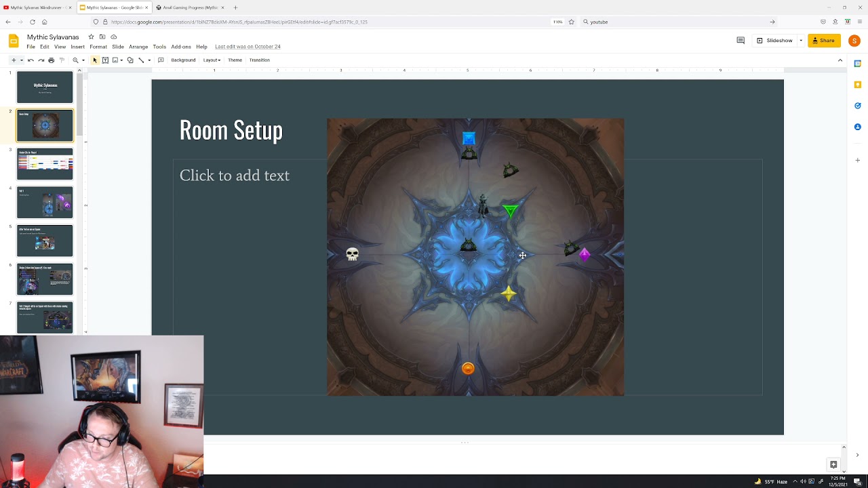Choose the Line tool icon
This screenshot has height=488, width=868.
point(141,60)
